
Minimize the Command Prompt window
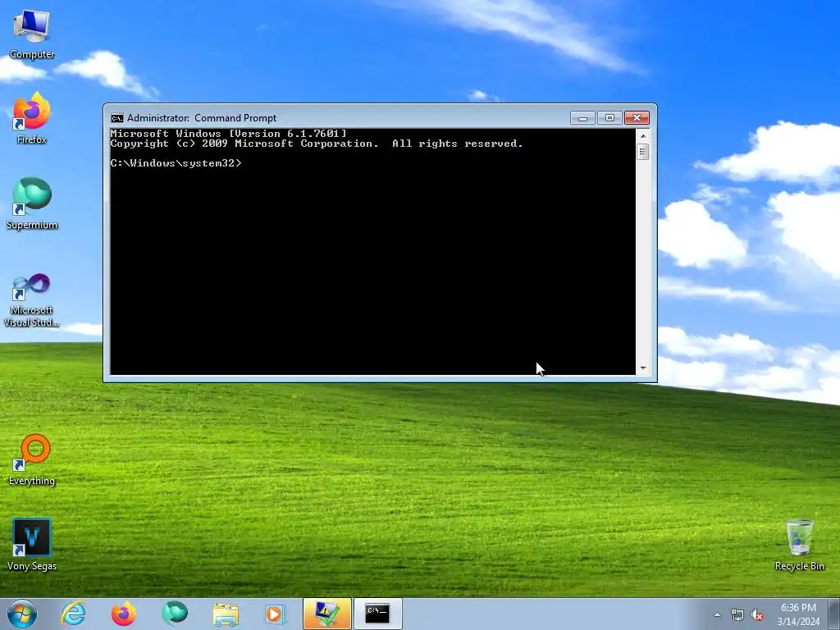tap(583, 118)
